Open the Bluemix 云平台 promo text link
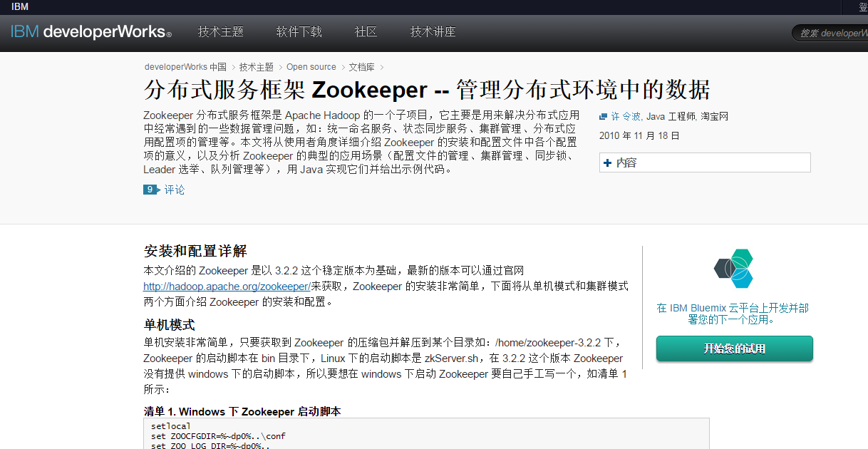The width and height of the screenshot is (868, 449). pos(733,314)
